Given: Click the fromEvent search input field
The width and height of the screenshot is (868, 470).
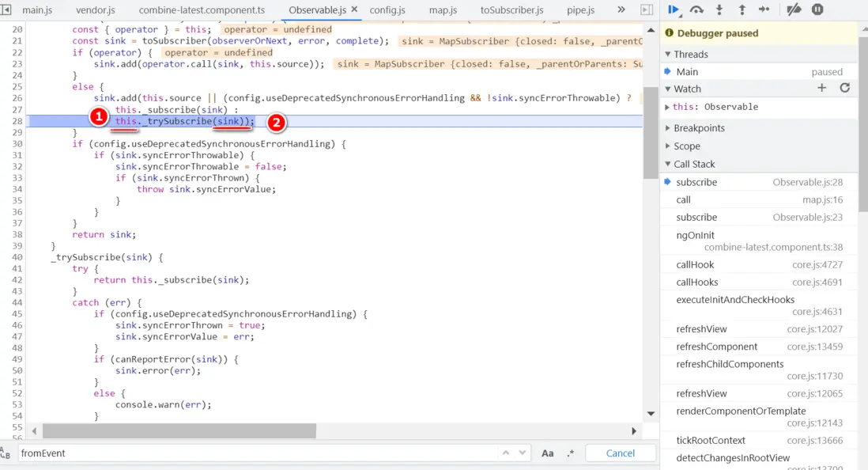Looking at the screenshot, I should point(258,453).
